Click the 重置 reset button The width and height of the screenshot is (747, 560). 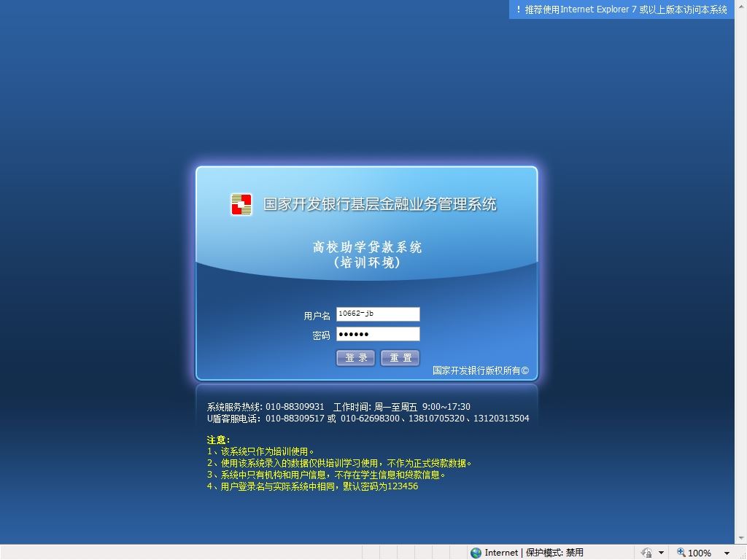pyautogui.click(x=400, y=357)
